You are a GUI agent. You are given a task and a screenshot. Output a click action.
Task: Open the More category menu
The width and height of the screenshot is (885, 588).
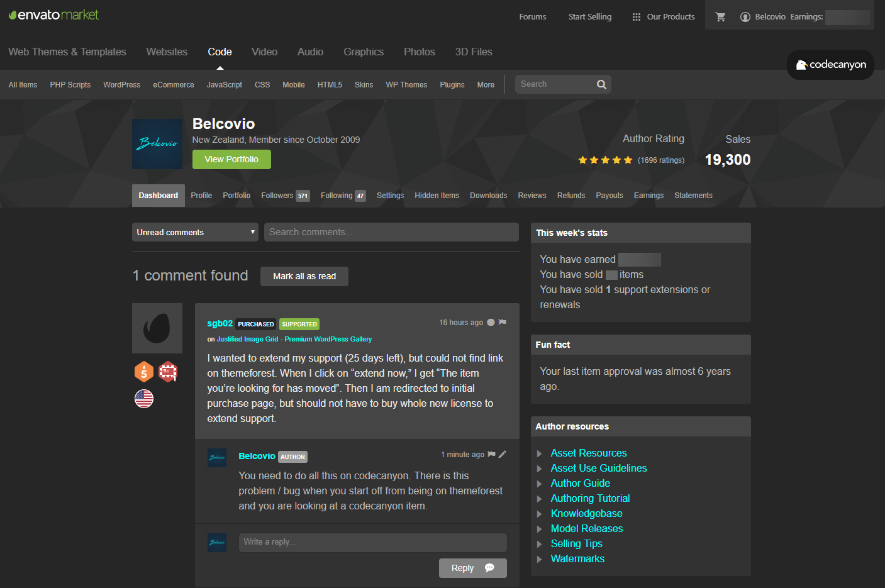point(485,84)
